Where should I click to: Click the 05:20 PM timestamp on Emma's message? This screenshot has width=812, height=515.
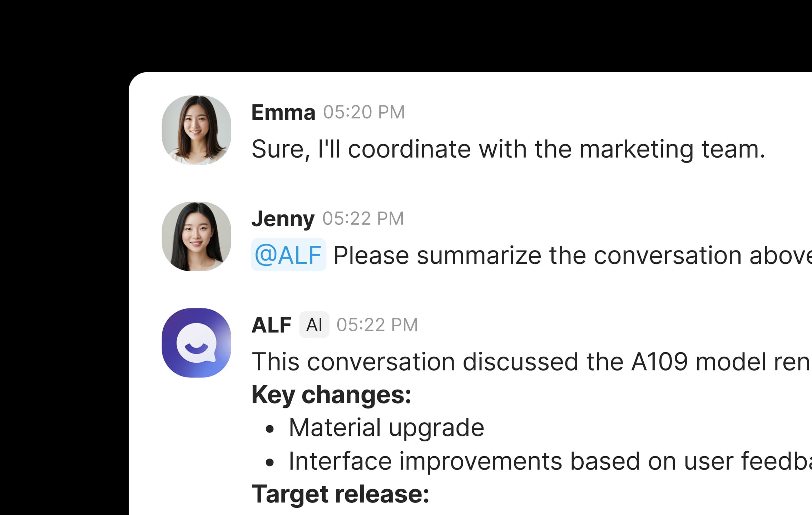point(364,112)
